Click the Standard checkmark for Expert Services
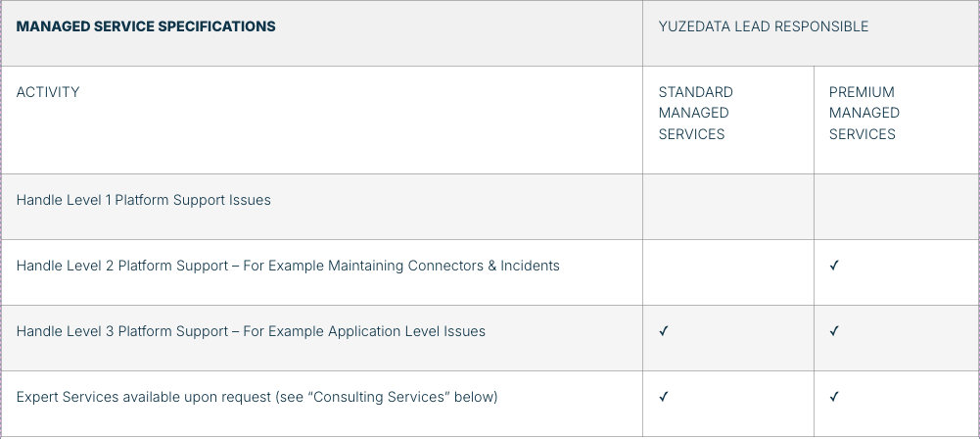The width and height of the screenshot is (980, 439). [664, 397]
